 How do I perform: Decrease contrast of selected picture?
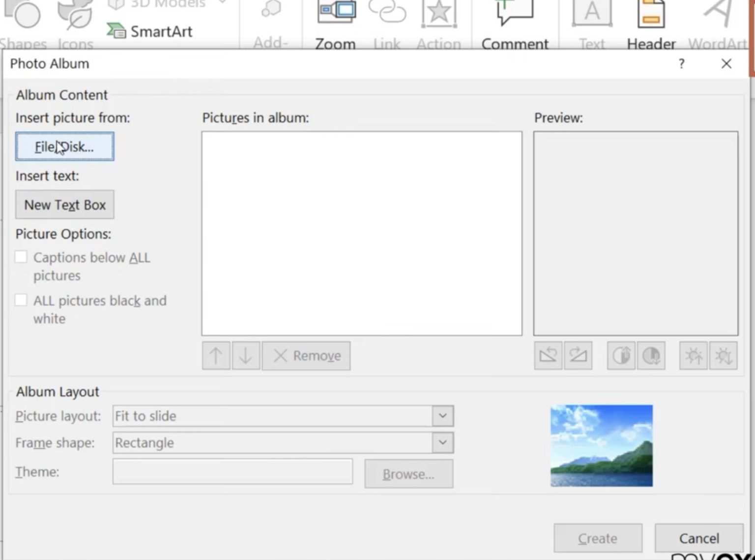pos(651,355)
